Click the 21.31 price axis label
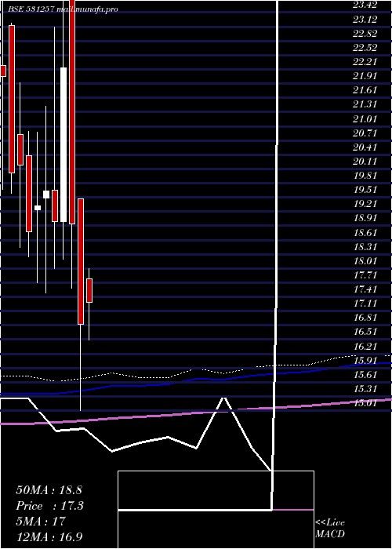This screenshot has width=392, height=549. [x=365, y=104]
